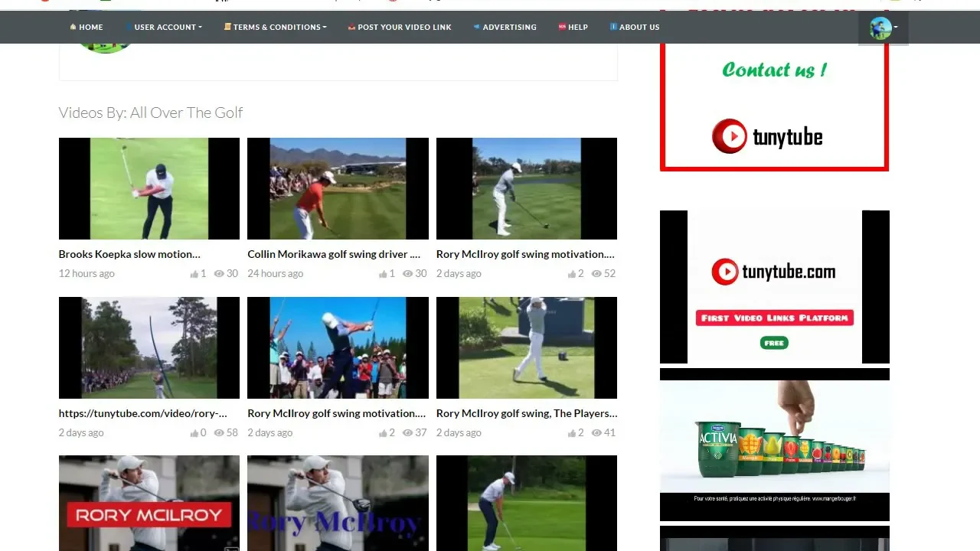
Task: Click the tunytube.com First Video Links Platform banner
Action: click(x=774, y=287)
